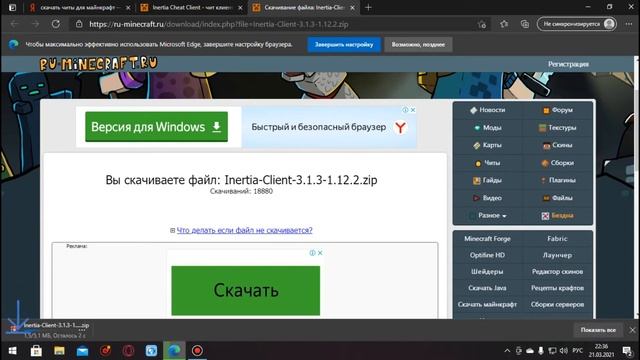640x360 pixels.
Task: Close the downloads bar
Action: (632, 330)
